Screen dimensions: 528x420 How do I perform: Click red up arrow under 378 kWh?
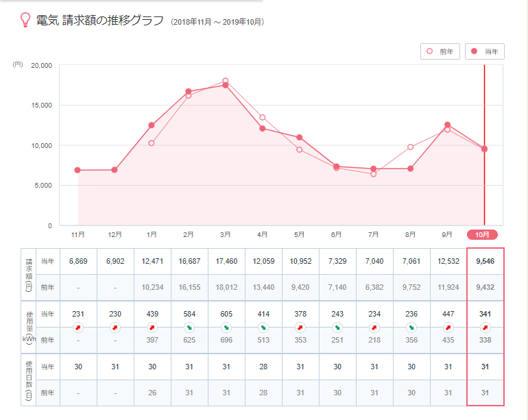click(300, 327)
